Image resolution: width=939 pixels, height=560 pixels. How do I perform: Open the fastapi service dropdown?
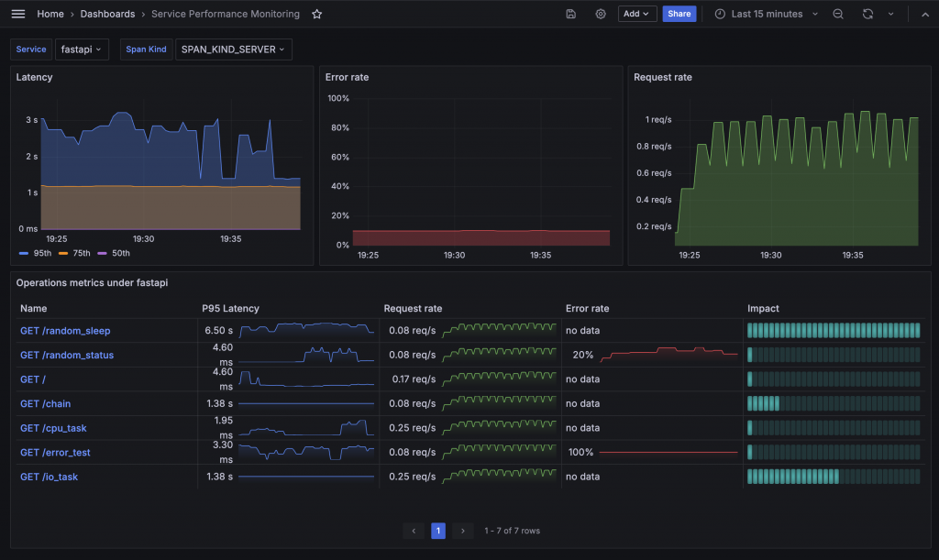(82, 49)
